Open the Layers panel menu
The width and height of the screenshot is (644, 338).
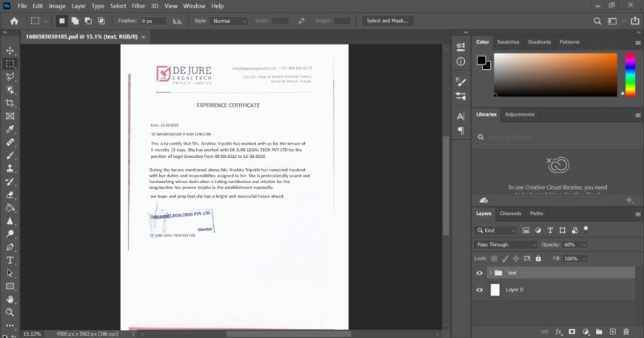[x=638, y=214]
